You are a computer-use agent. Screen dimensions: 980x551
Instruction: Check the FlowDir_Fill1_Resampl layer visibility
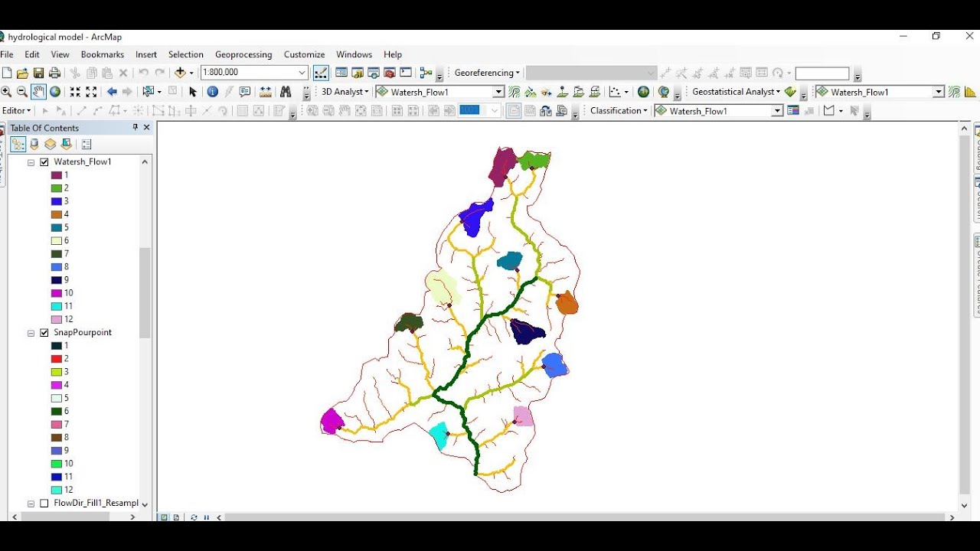click(x=44, y=503)
